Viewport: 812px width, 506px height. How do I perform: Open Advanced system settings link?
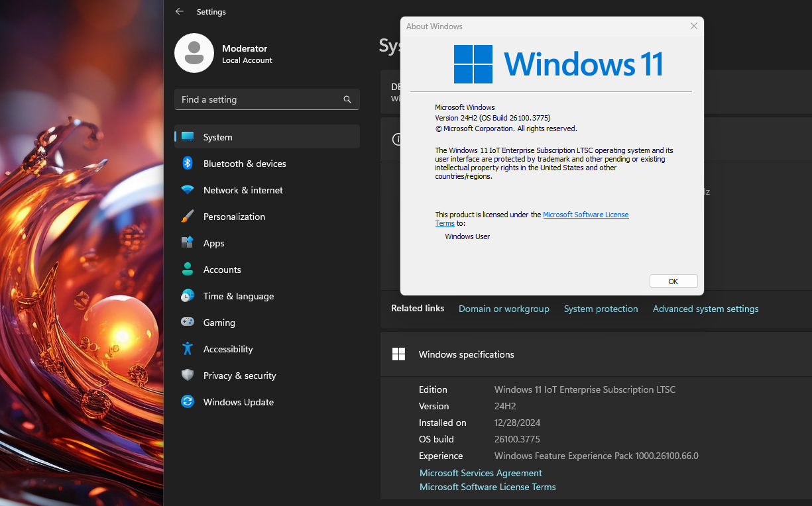pos(705,309)
